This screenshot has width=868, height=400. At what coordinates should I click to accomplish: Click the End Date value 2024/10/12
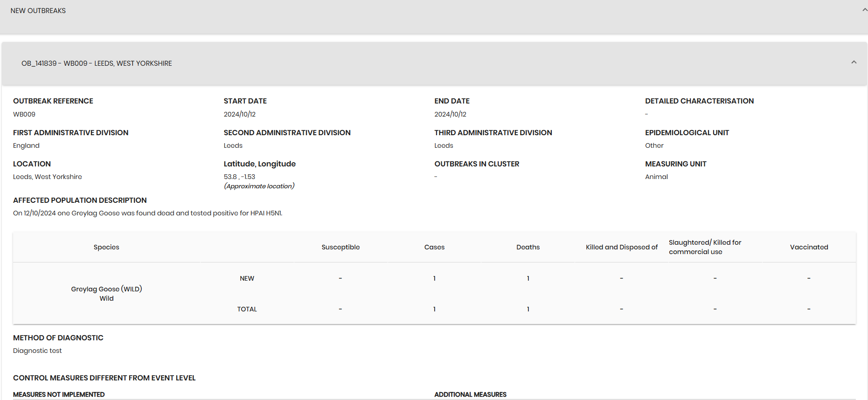pyautogui.click(x=451, y=114)
